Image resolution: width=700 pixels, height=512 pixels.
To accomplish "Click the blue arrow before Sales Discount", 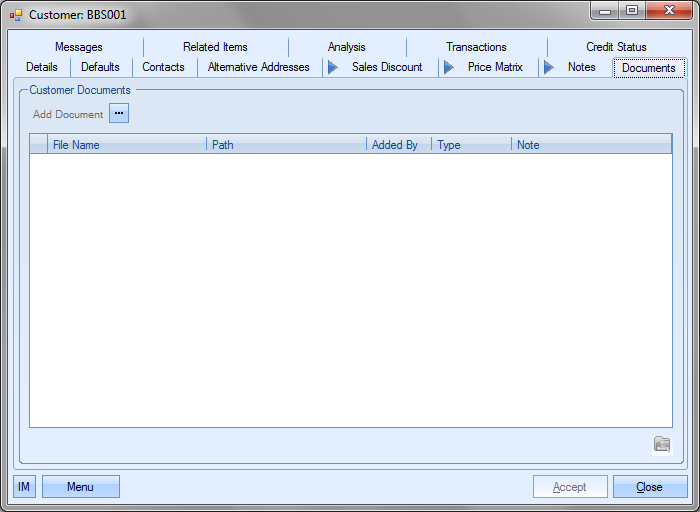I will pos(333,68).
